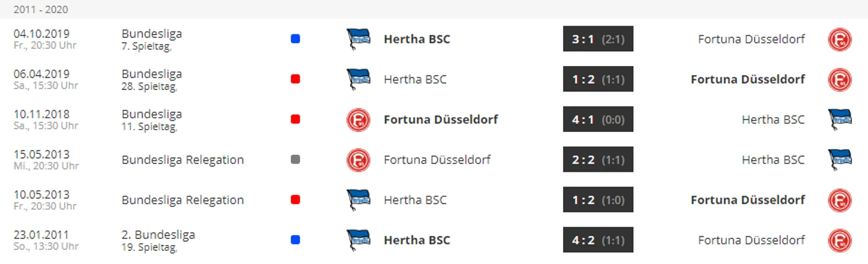The width and height of the screenshot is (868, 264).
Task: Click Fortuna Düsseldorf crest in 10.05.2013 match
Action: pos(839,200)
